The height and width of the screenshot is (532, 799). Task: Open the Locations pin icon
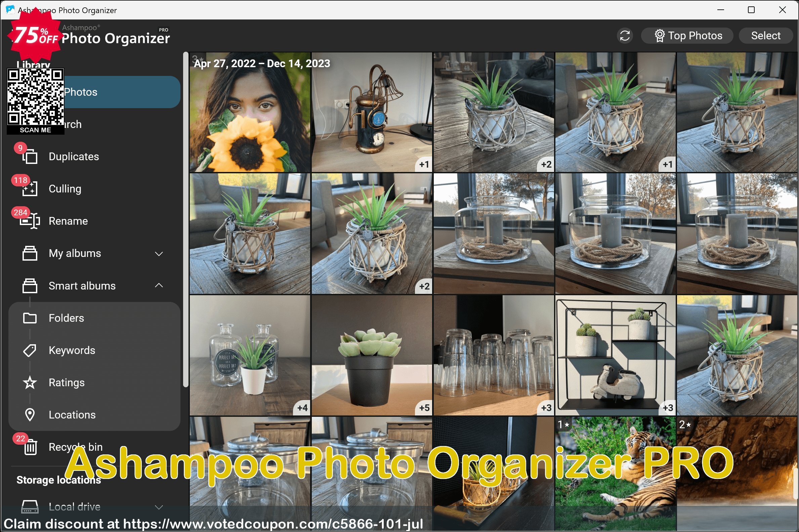tap(30, 415)
